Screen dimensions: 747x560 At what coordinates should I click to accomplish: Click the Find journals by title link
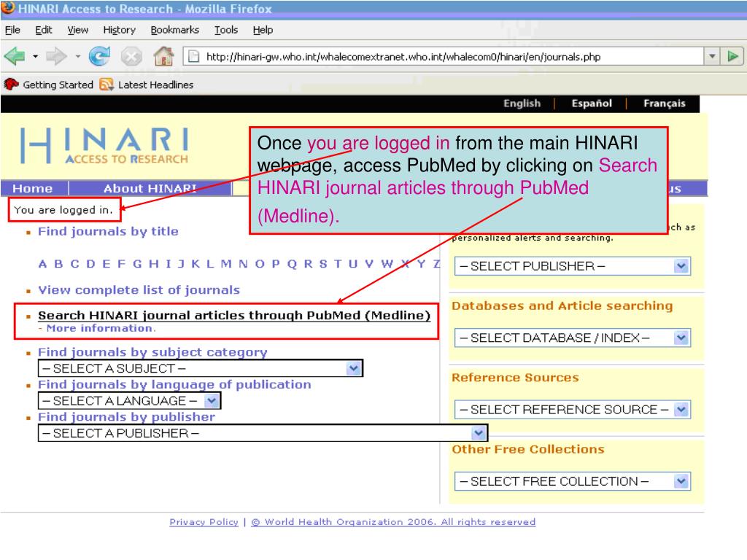point(108,231)
